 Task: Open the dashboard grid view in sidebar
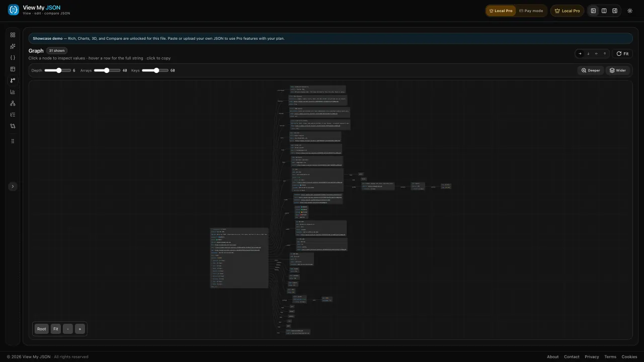click(13, 35)
